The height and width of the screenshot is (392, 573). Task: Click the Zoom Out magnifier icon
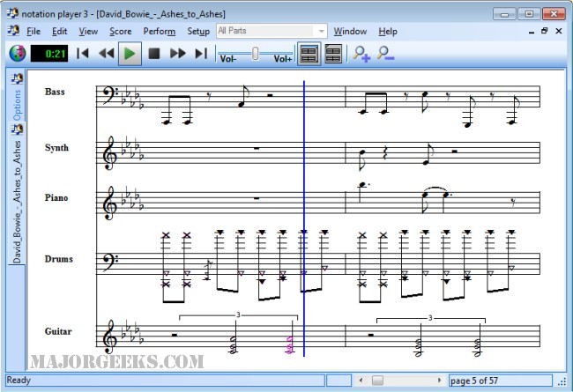point(385,54)
